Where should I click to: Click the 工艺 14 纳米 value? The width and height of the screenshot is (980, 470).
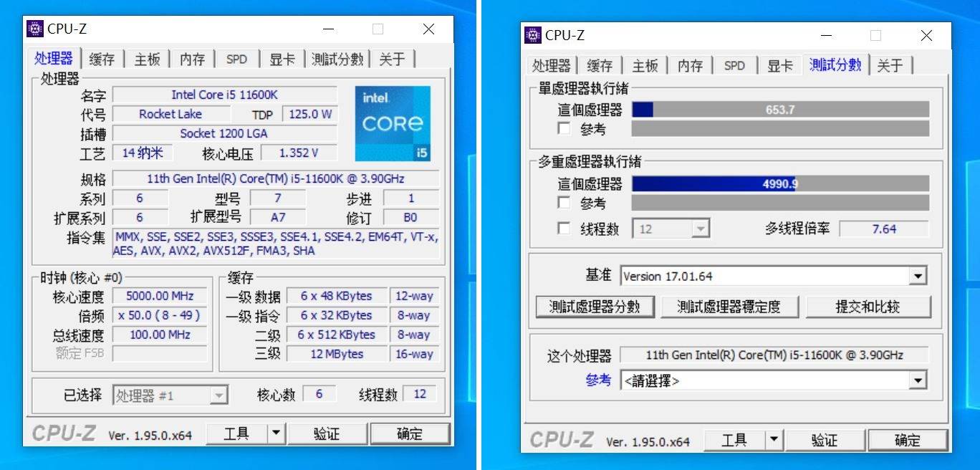coord(143,153)
